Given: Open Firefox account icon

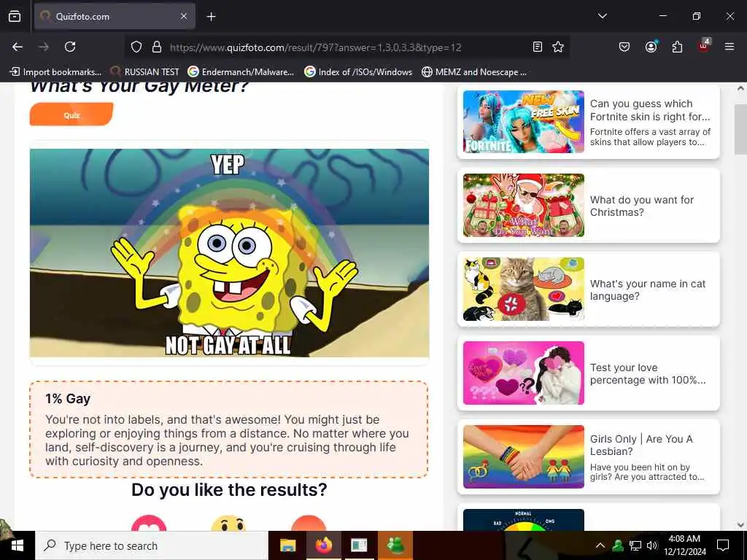Looking at the screenshot, I should [x=651, y=47].
